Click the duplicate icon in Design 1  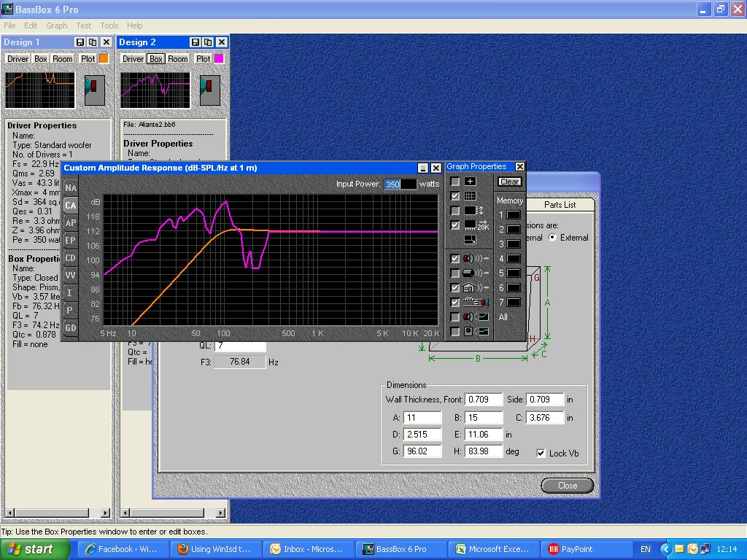click(x=93, y=42)
